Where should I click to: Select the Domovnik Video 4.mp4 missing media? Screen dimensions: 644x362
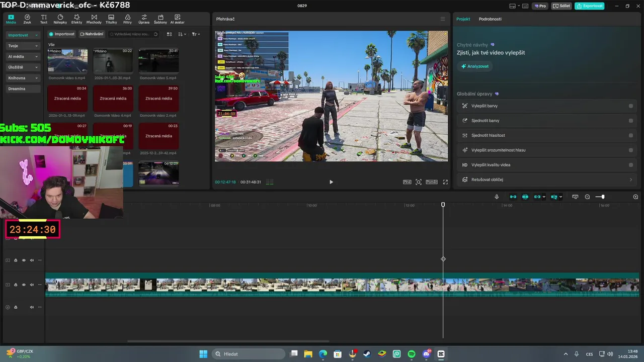113,99
